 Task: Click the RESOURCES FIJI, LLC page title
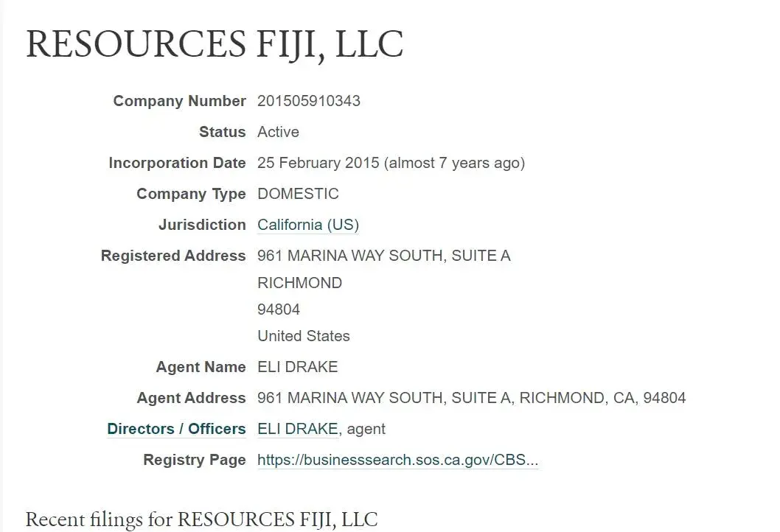[215, 44]
